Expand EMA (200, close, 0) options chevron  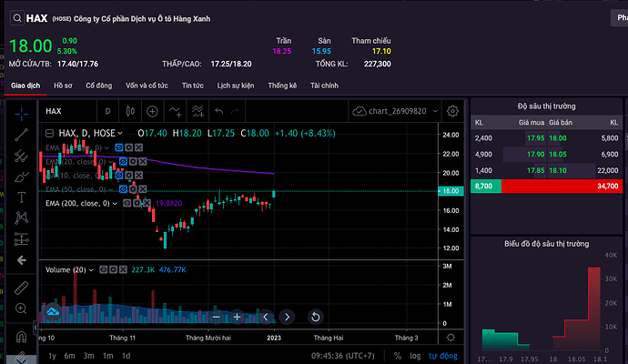[x=115, y=204]
